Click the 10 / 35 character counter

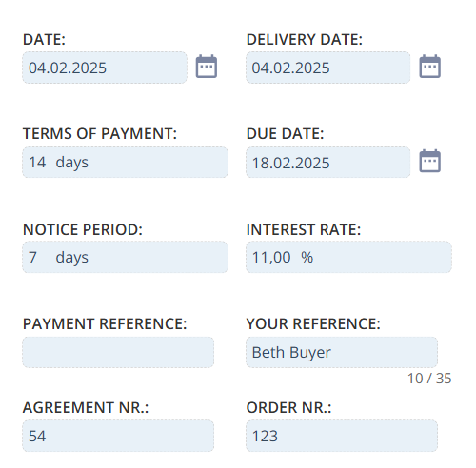[x=429, y=379]
